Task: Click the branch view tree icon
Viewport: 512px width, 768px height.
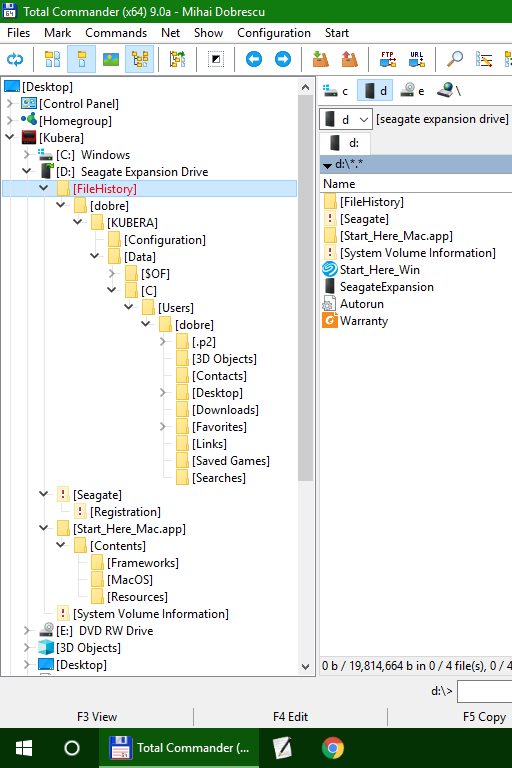Action: [x=177, y=59]
